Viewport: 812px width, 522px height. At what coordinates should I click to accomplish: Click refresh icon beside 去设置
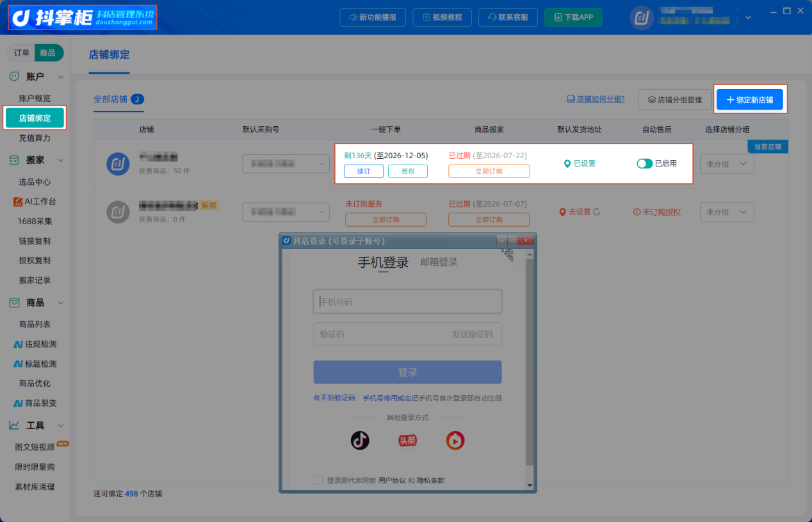coord(597,212)
